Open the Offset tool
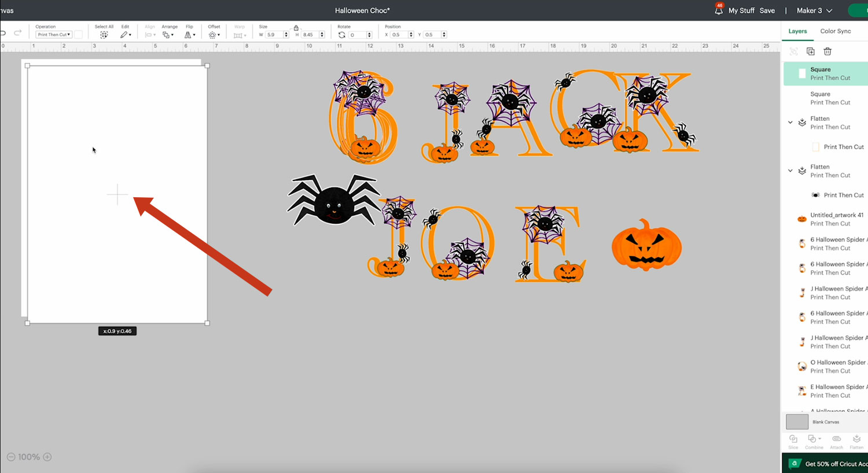This screenshot has height=473, width=868. 213,35
